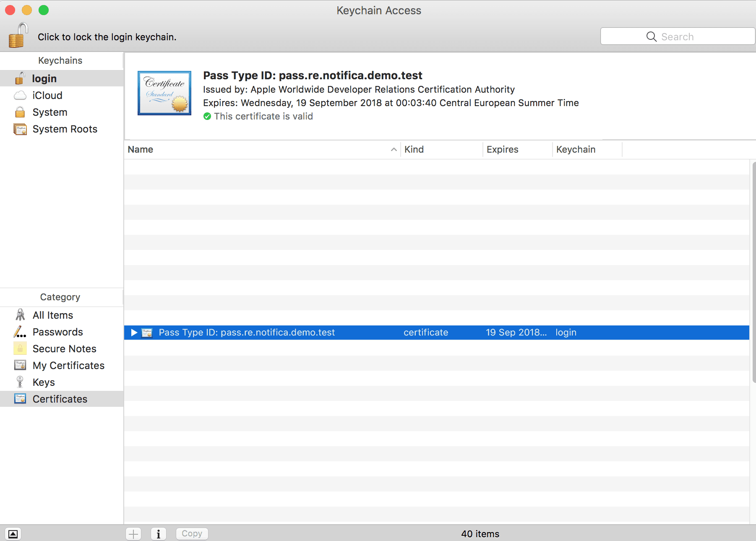The width and height of the screenshot is (756, 541).
Task: Click the 'login' keychain cell in the selected row
Action: pyautogui.click(x=566, y=333)
